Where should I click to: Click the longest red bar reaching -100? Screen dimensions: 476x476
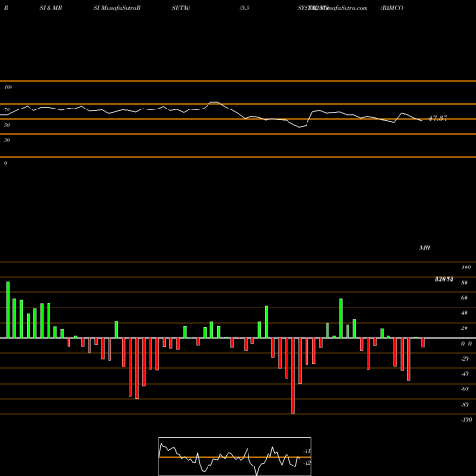pos(293,376)
